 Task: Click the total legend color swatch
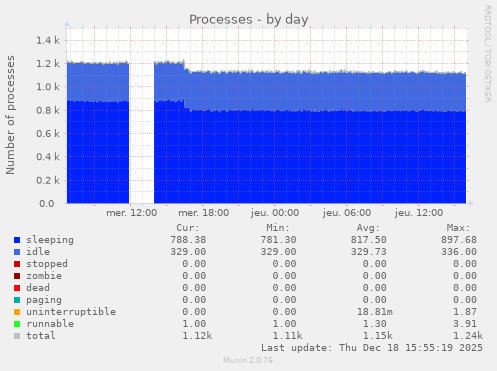click(x=17, y=336)
